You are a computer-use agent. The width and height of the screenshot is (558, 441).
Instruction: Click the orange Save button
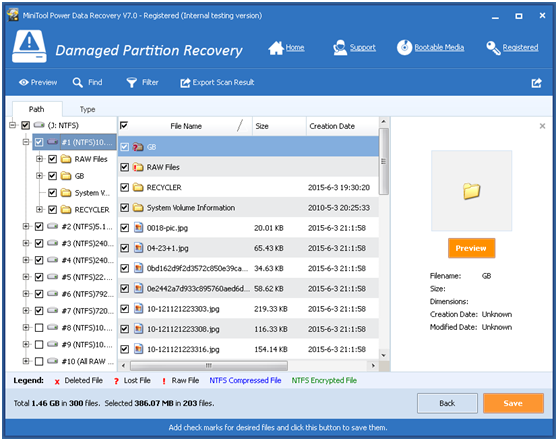[x=513, y=403]
